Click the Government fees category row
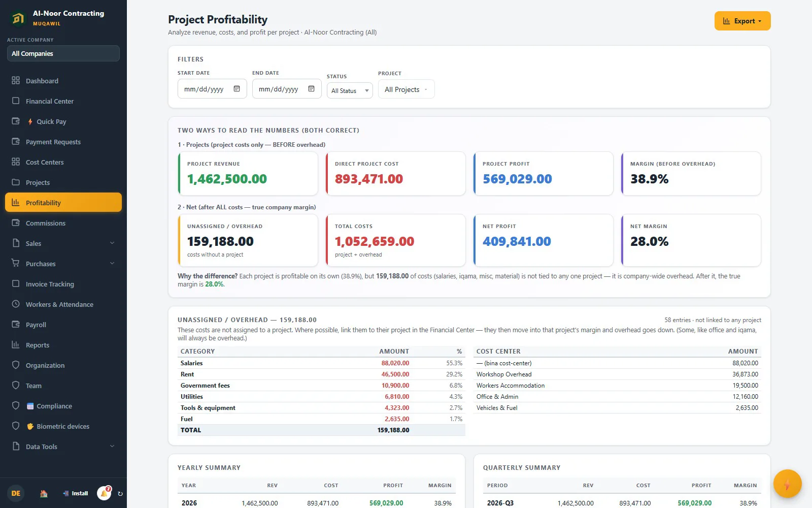 click(321, 386)
